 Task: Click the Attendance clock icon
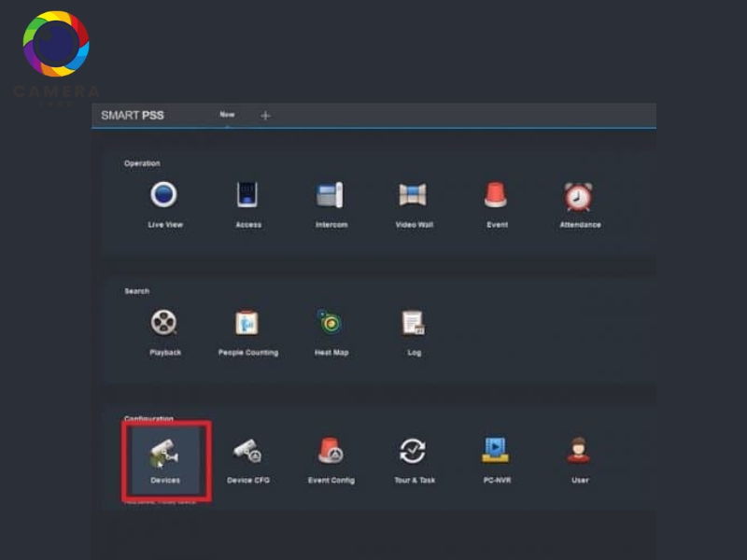(579, 196)
